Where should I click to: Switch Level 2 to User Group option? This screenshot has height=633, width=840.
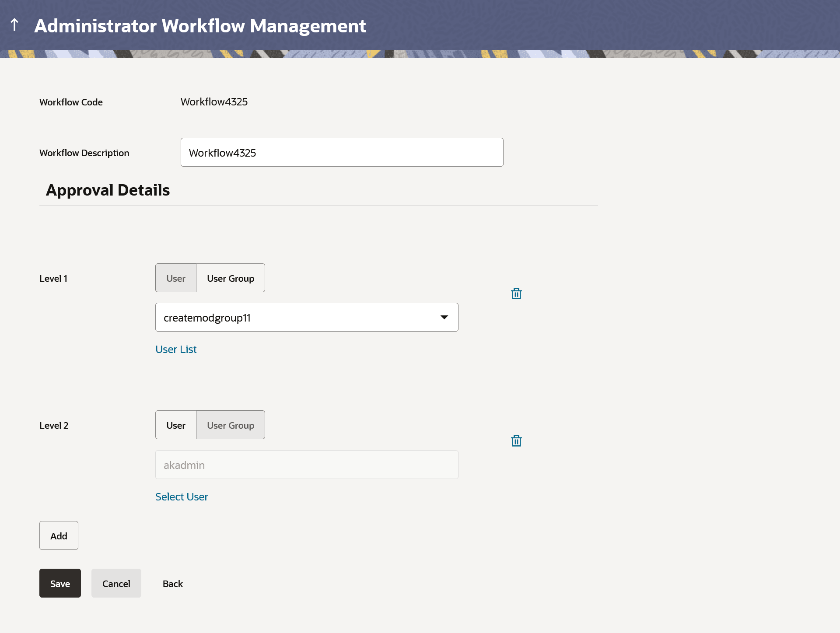coord(231,425)
